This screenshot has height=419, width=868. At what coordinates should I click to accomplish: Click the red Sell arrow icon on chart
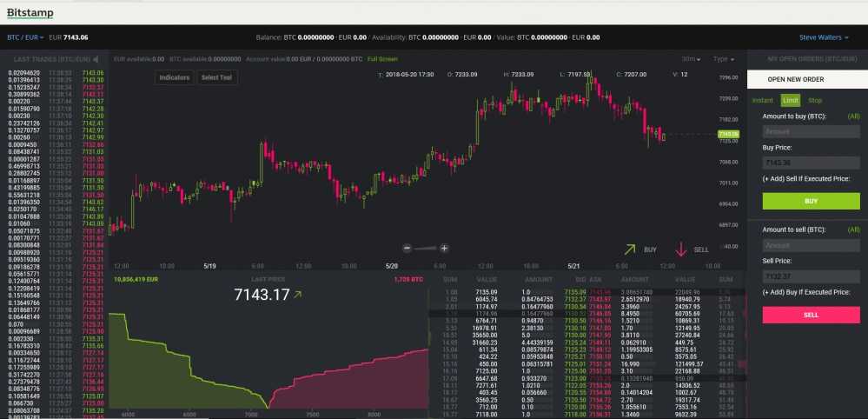[x=680, y=249]
